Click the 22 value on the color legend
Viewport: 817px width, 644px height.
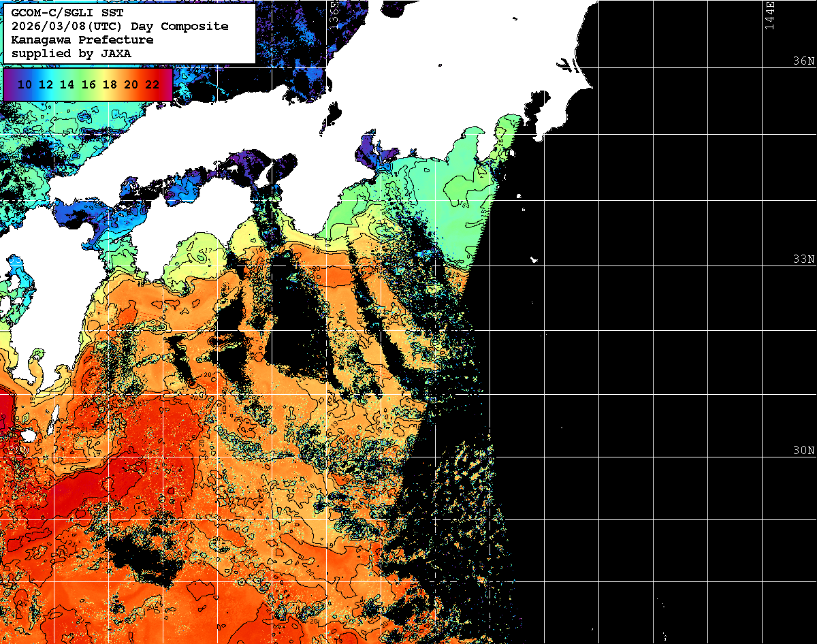(153, 84)
